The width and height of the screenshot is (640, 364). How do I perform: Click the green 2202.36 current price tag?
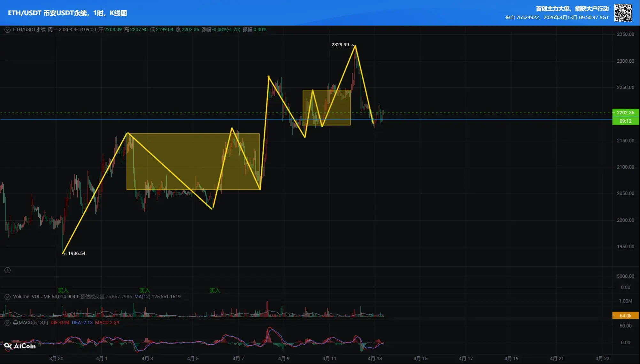[625, 113]
